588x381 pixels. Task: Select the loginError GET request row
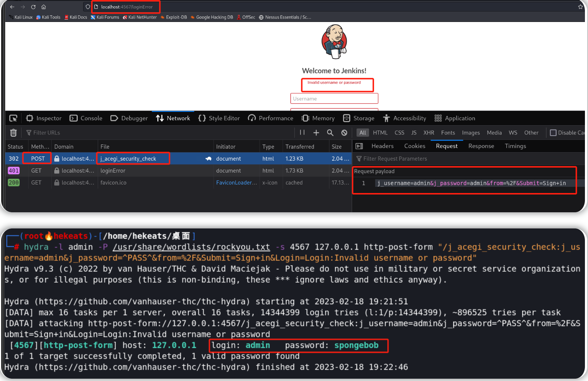point(178,171)
